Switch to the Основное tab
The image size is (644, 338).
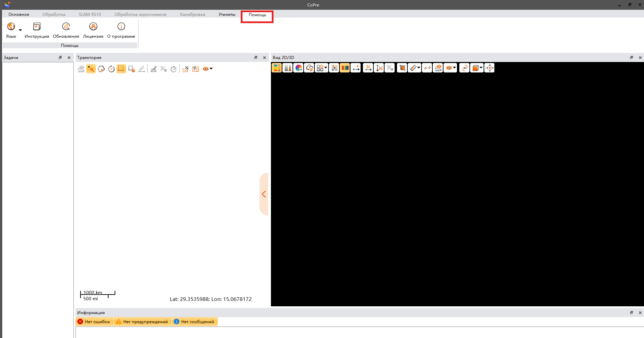(x=19, y=14)
